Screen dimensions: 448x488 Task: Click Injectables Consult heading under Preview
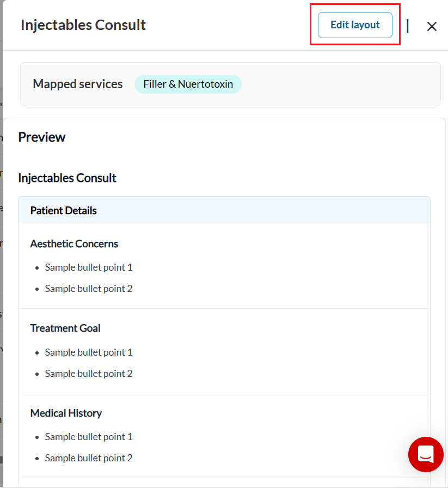coord(67,178)
